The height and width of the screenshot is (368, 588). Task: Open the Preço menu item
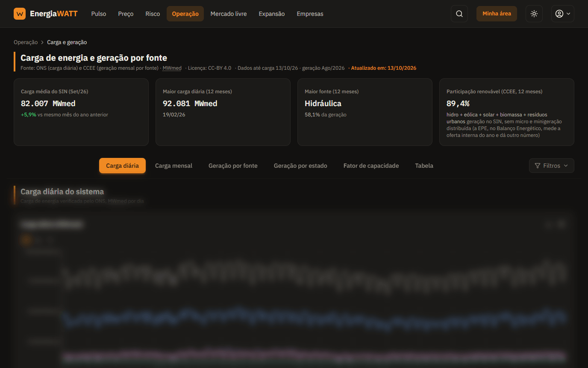pos(126,14)
